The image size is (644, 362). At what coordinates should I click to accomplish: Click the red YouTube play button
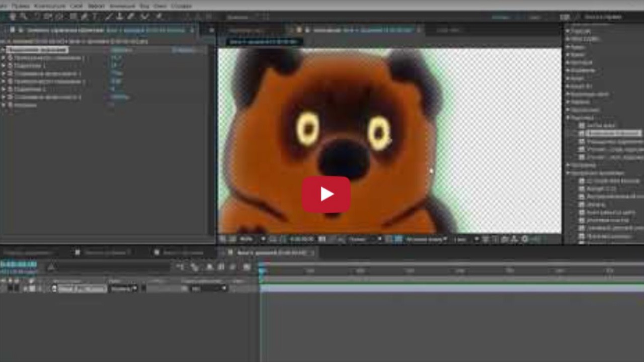pyautogui.click(x=326, y=194)
